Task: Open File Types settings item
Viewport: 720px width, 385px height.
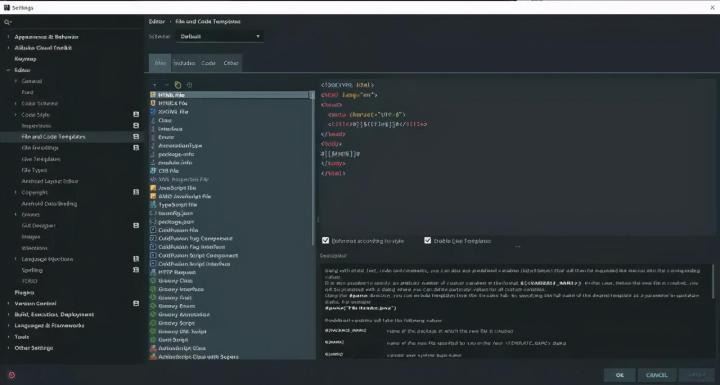Action: (x=34, y=170)
